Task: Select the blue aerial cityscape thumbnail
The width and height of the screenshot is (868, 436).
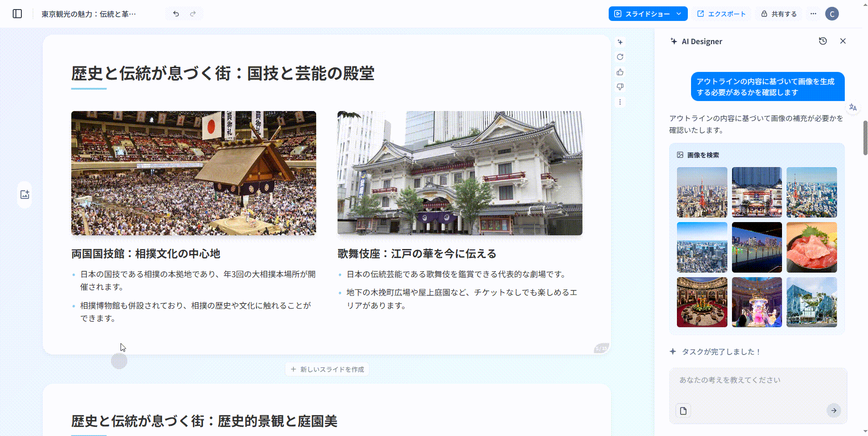Action: (702, 247)
